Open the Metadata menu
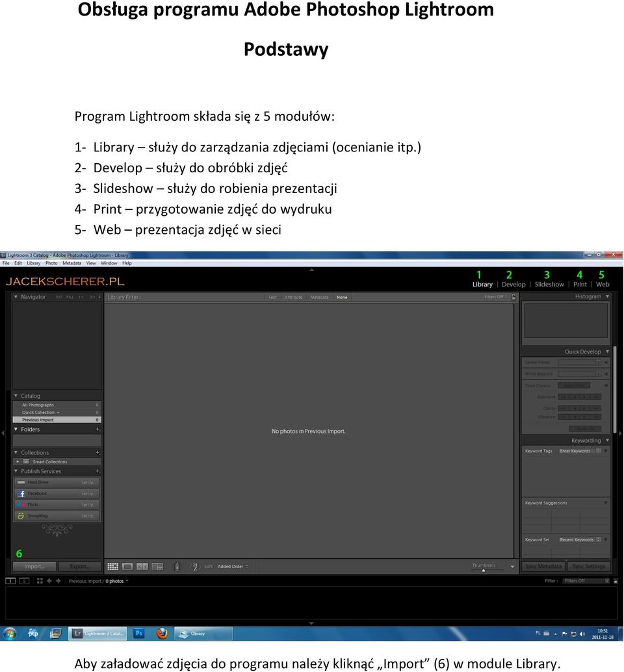Viewport: 624px width, 672px height. (71, 263)
